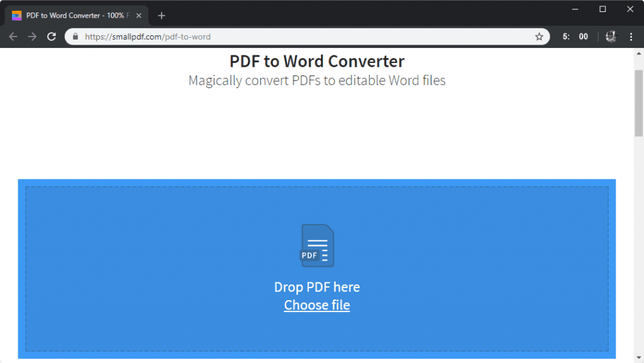This screenshot has width=644, height=363.
Task: Click the '5:' extension icon
Action: (x=565, y=36)
